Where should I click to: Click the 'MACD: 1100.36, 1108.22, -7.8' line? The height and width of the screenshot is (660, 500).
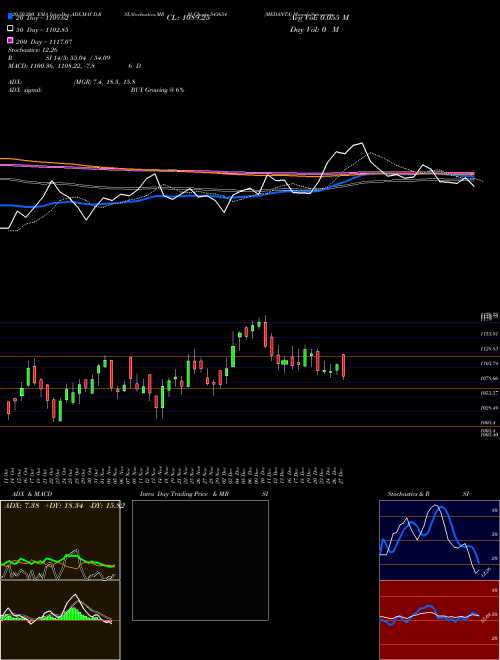point(51,66)
